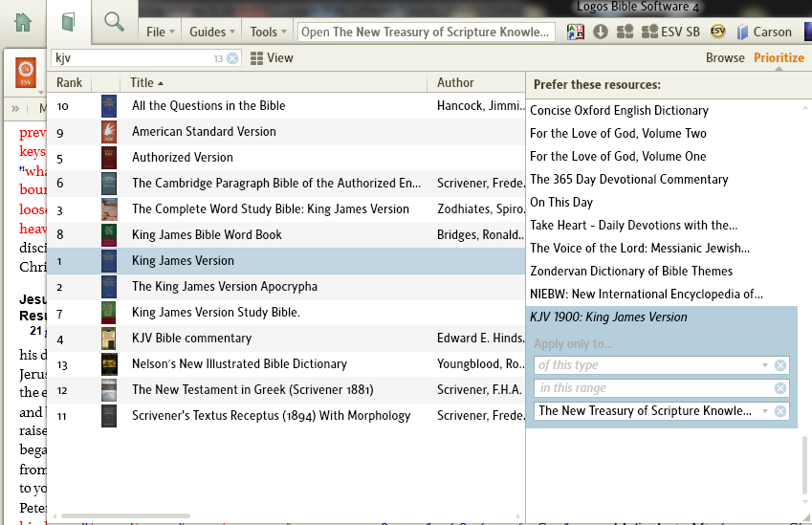Image resolution: width=812 pixels, height=525 pixels.
Task: Go to the Home page icon
Action: click(x=23, y=22)
